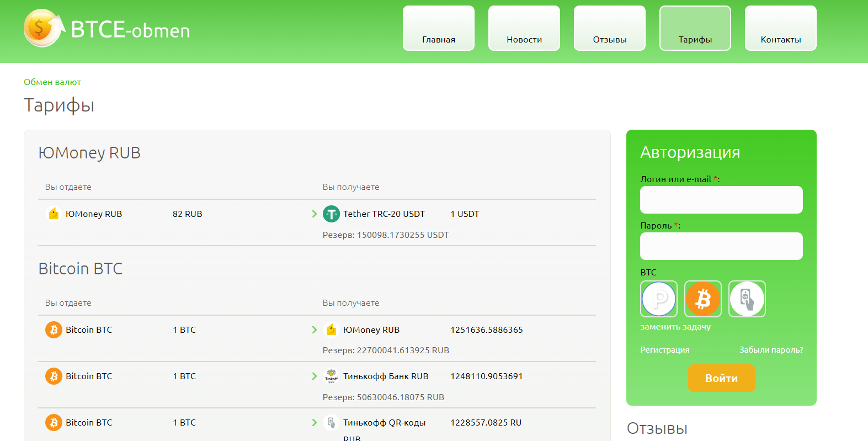Click the Войти button
The height and width of the screenshot is (441, 868).
tap(722, 378)
